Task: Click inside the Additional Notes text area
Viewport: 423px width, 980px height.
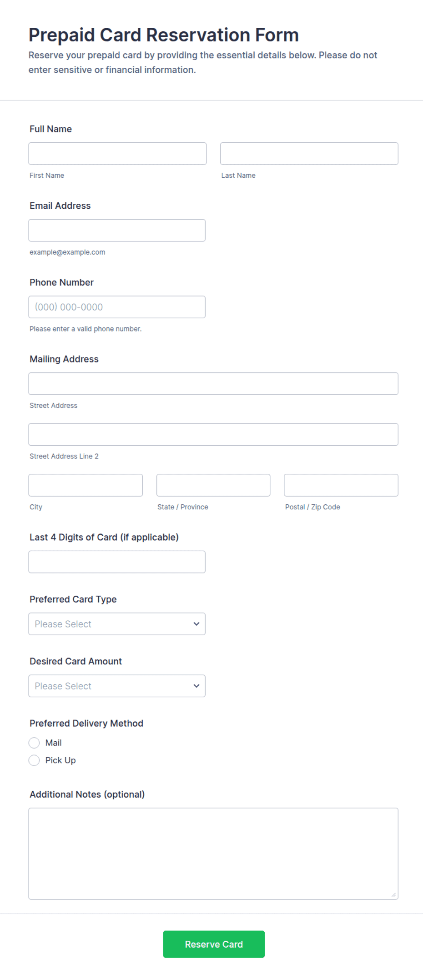Action: click(213, 854)
